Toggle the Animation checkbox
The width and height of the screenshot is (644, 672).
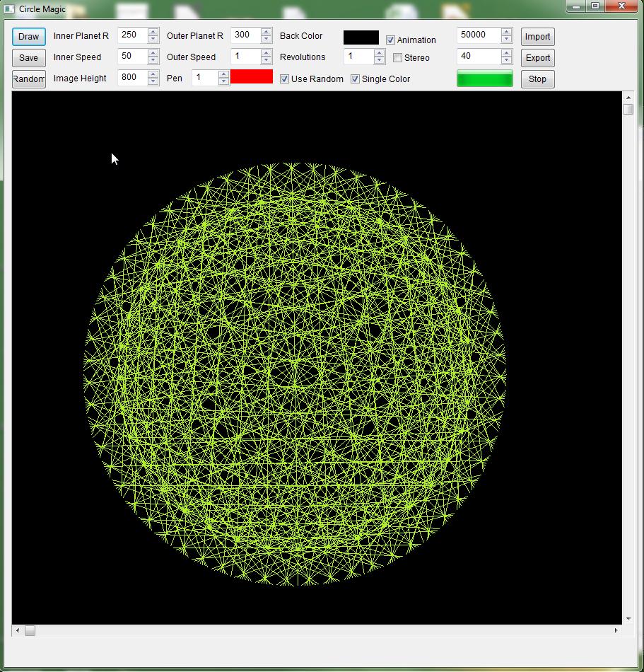pyautogui.click(x=391, y=40)
